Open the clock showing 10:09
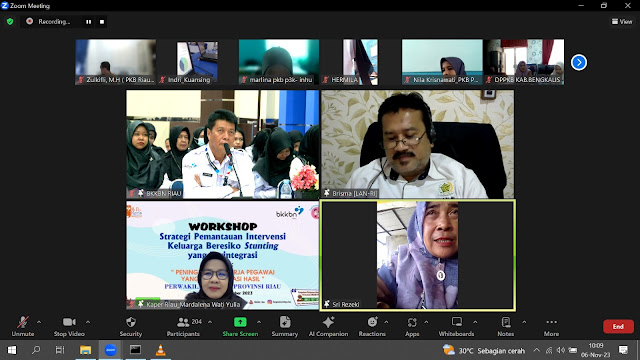Screen dimensions: 640x360 point(596,350)
